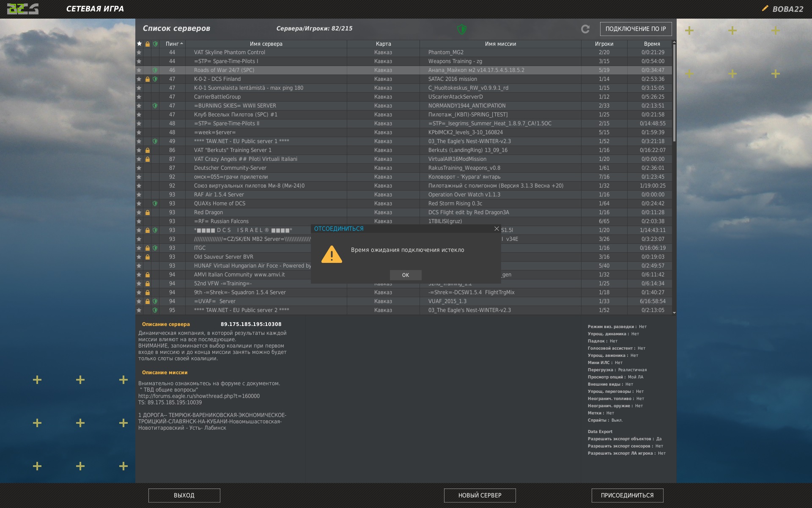The height and width of the screenshot is (508, 812).
Task: Click lock icon on 9th -=Shrek=- Squadron row
Action: pos(147,293)
